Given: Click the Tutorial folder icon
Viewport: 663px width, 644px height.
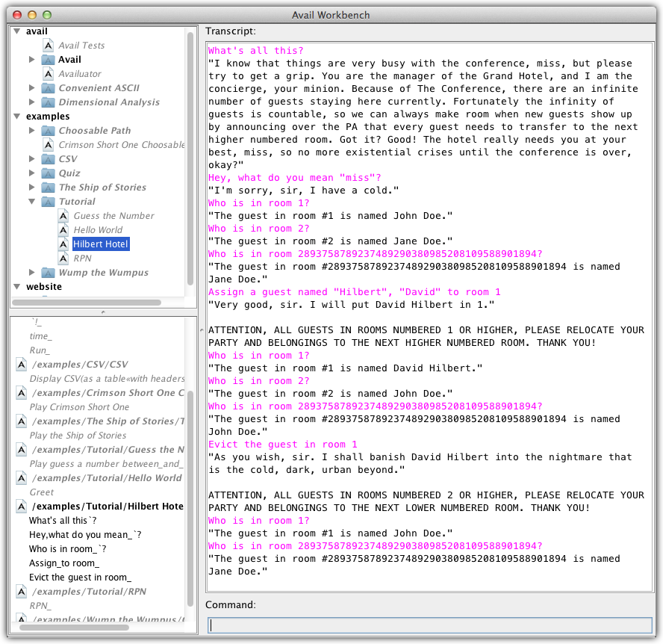Looking at the screenshot, I should [49, 202].
